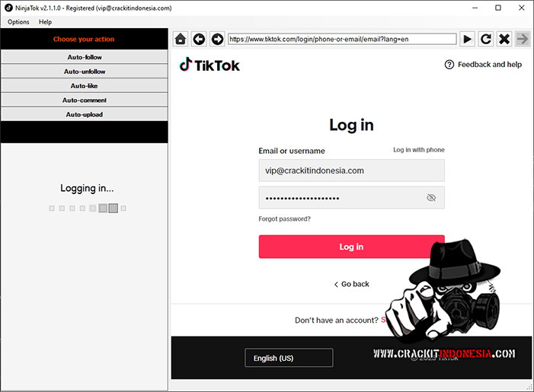The height and width of the screenshot is (392, 534).
Task: Reload the page with the refresh icon
Action: point(486,39)
